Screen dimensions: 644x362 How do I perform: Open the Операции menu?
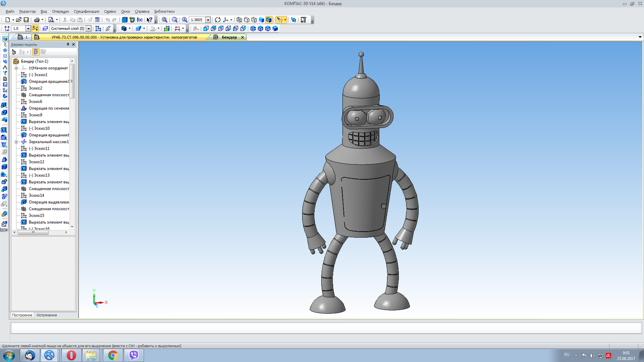[60, 11]
